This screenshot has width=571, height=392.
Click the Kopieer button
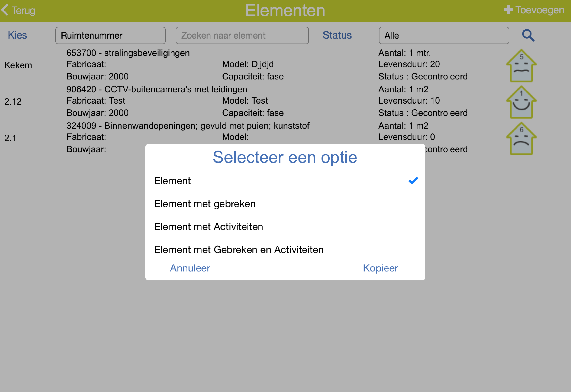point(380,268)
